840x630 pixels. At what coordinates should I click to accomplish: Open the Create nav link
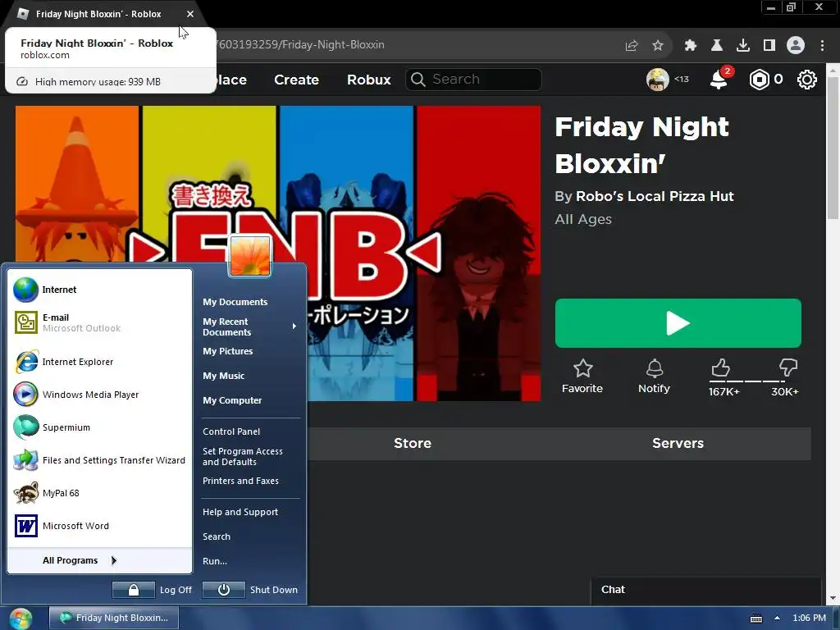pos(296,80)
